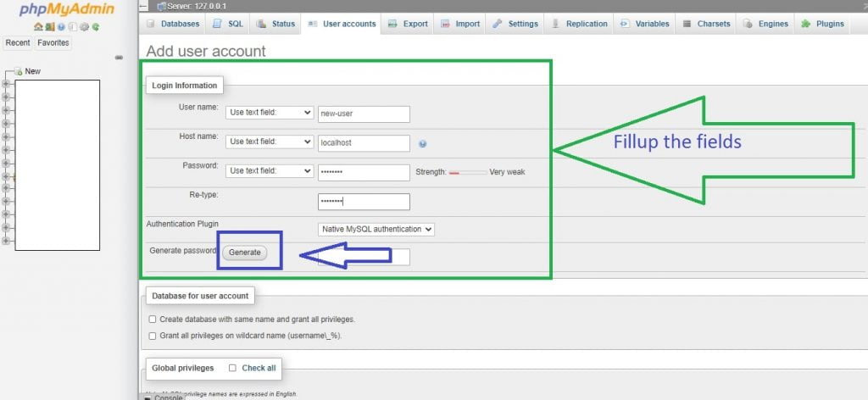The width and height of the screenshot is (868, 400).
Task: Check 'Create database with same name' option
Action: point(153,319)
